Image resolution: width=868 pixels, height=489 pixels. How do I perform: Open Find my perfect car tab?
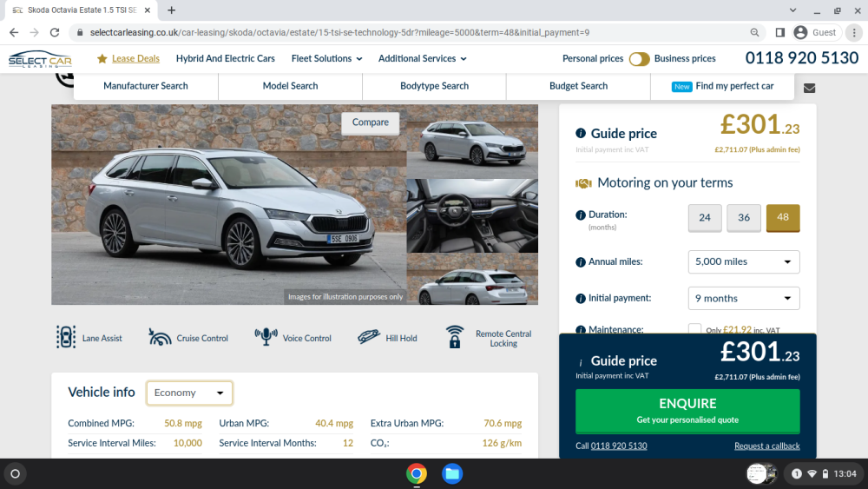(722, 86)
